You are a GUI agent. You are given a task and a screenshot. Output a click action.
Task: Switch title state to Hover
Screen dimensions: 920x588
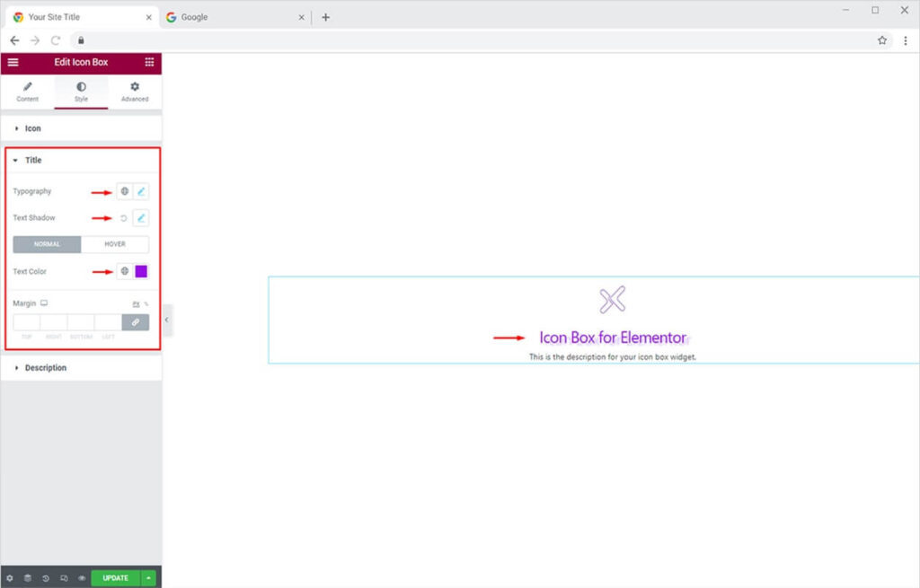tap(115, 244)
